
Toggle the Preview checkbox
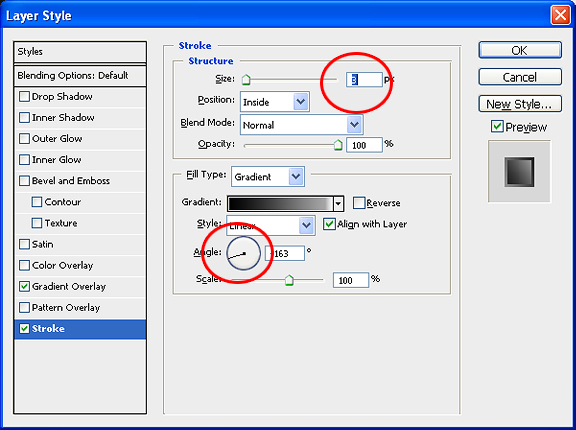coord(497,127)
